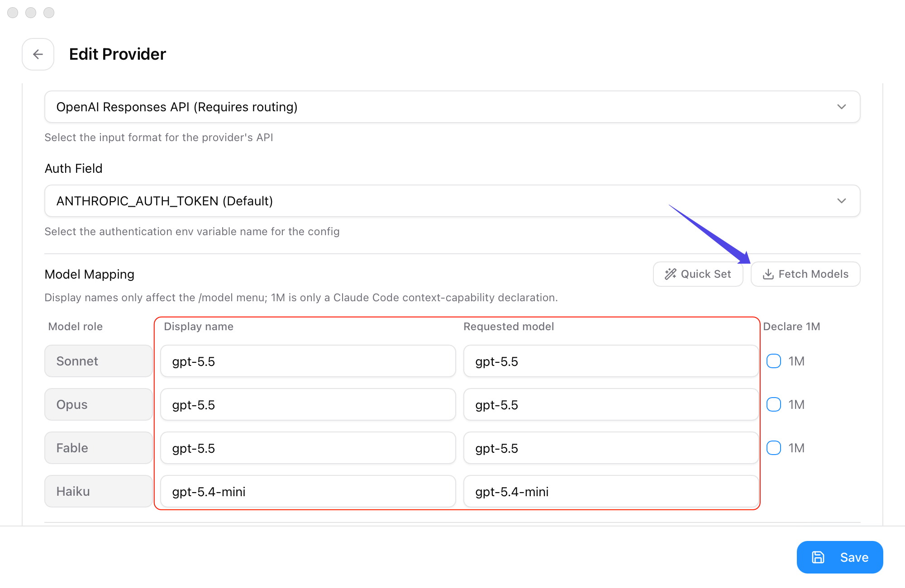Click the 1M label in Sonnet row

tap(796, 361)
